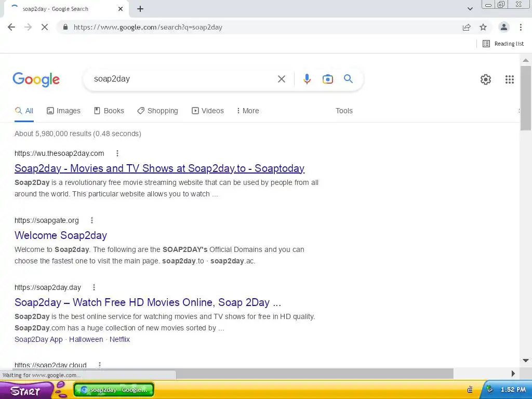
Task: Open Soap2day Watch Free HD Movies link
Action: [x=148, y=302]
